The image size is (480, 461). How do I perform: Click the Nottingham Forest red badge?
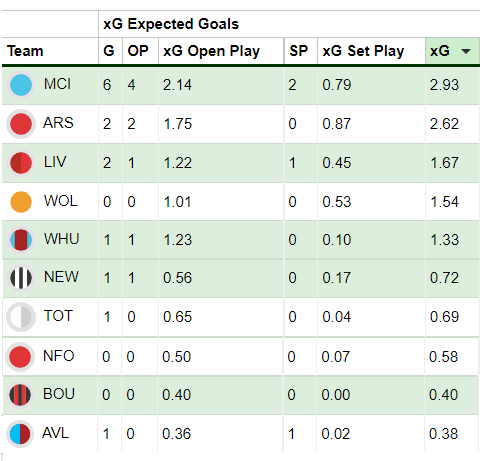point(20,357)
